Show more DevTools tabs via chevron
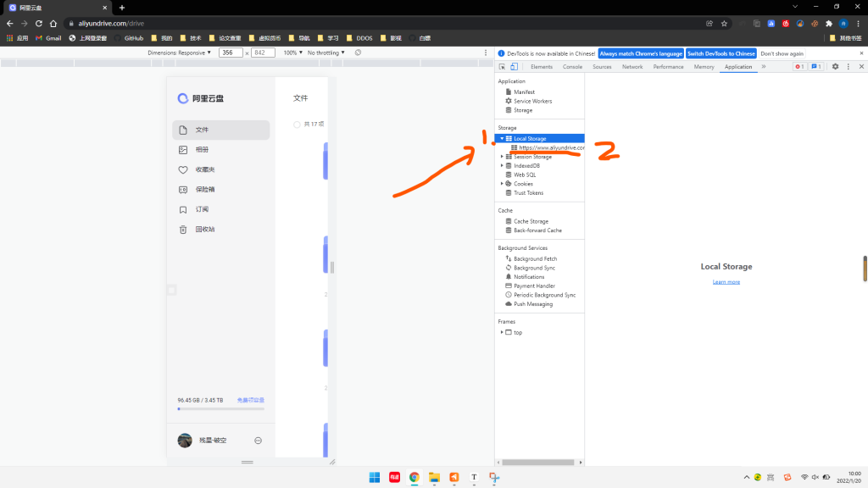 (764, 66)
